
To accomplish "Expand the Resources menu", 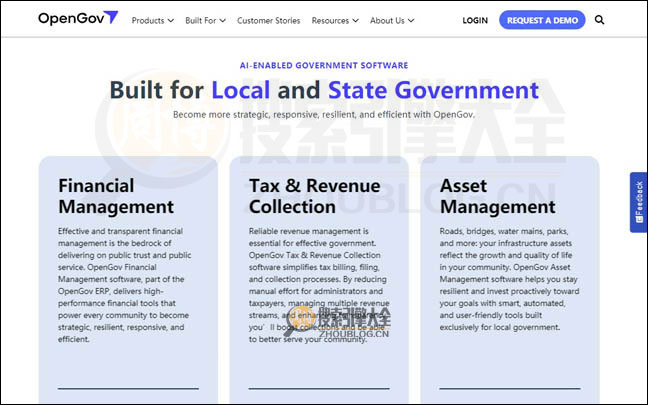I will pos(335,20).
